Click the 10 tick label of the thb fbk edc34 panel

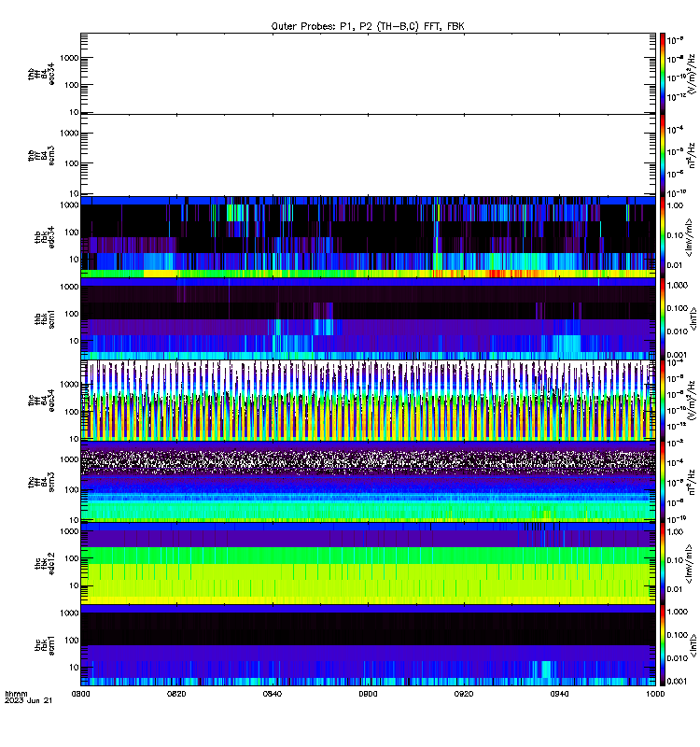75,260
